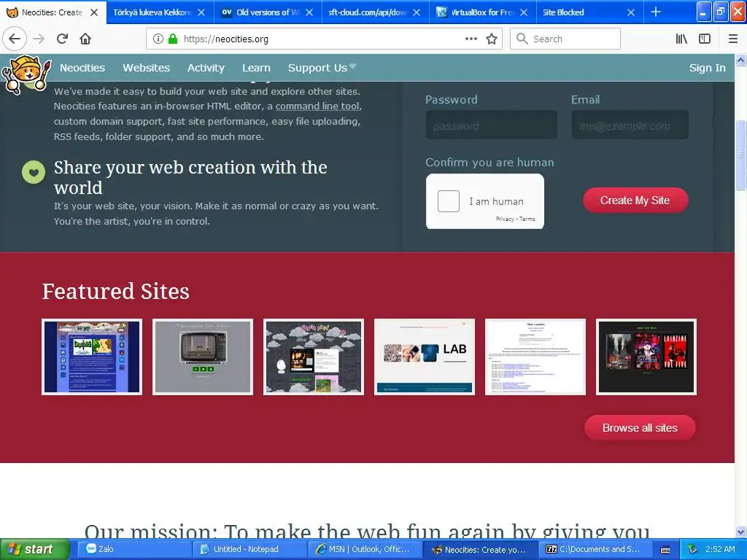The width and height of the screenshot is (747, 560).
Task: Close the Neocities tab
Action: 94,12
